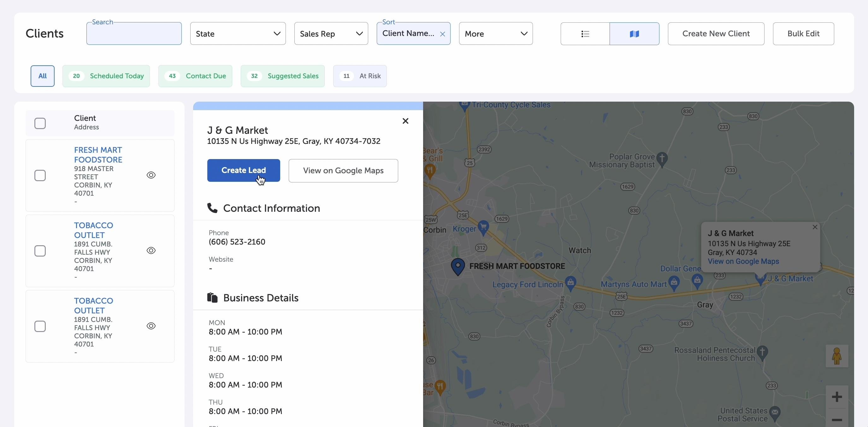
Task: Toggle visibility eye for FRESH MART FOODSTORE
Action: (151, 175)
